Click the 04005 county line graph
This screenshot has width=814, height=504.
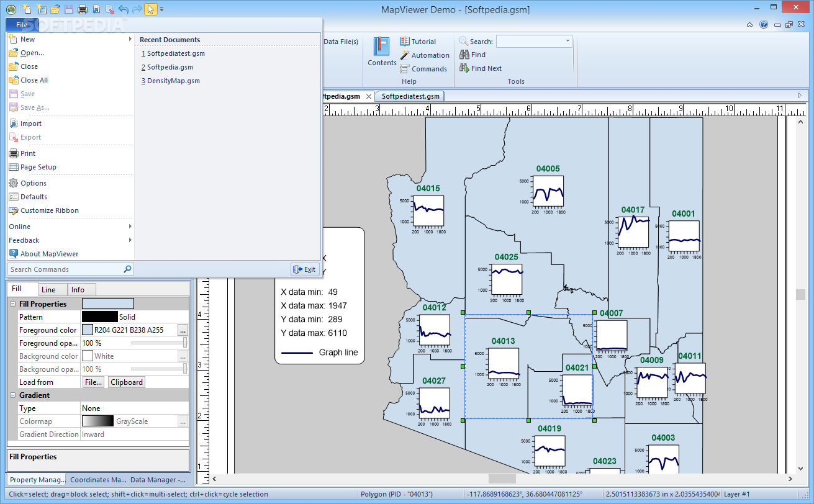point(549,191)
